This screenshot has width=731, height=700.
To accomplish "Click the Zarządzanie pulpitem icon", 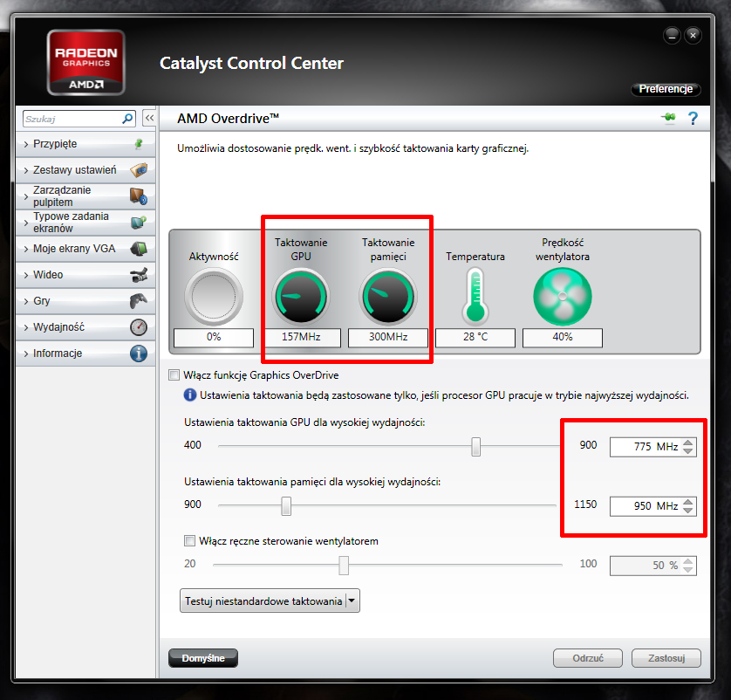I will click(139, 196).
